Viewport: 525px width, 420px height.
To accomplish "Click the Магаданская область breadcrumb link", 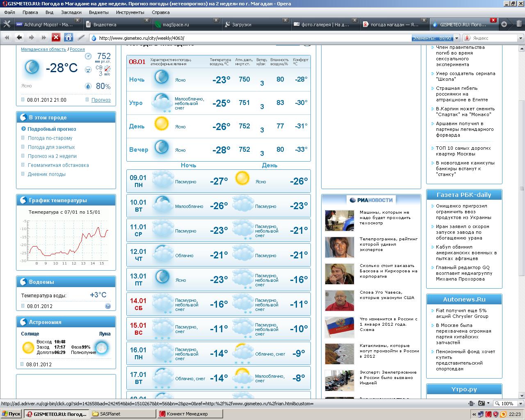I will [x=43, y=49].
